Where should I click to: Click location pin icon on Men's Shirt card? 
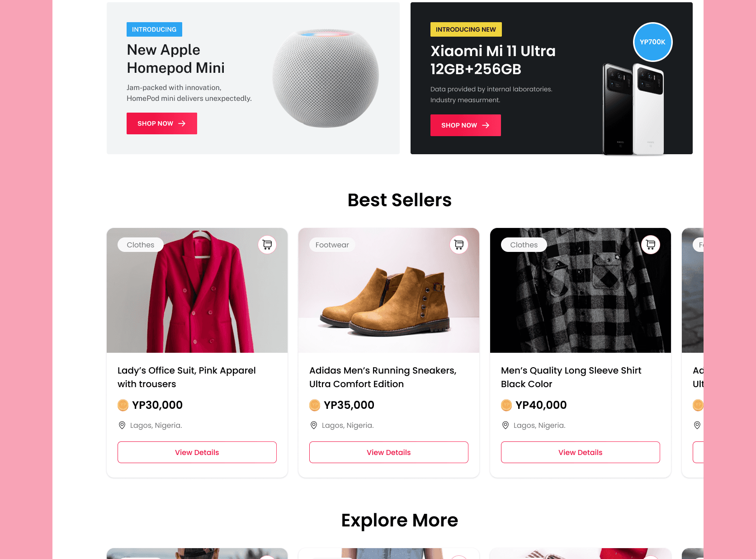point(506,425)
